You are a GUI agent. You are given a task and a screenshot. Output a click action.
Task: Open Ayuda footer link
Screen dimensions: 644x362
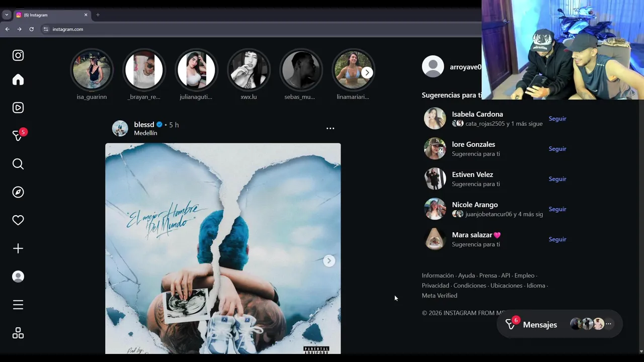pos(466,276)
